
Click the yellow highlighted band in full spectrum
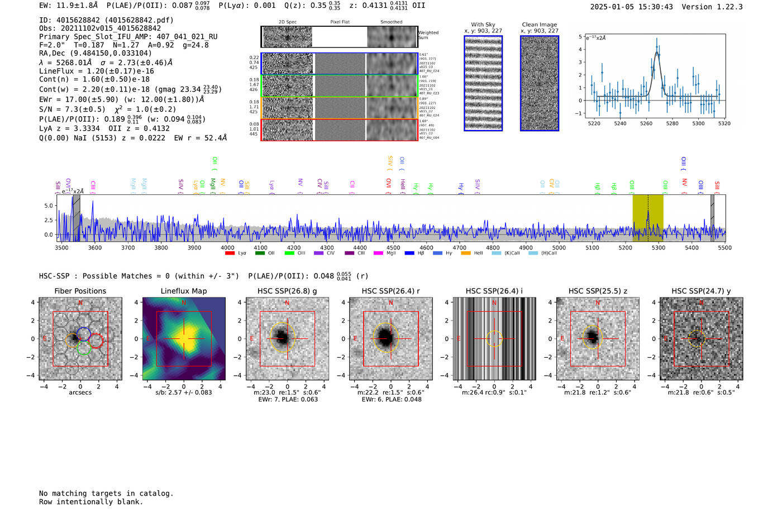[x=648, y=218]
